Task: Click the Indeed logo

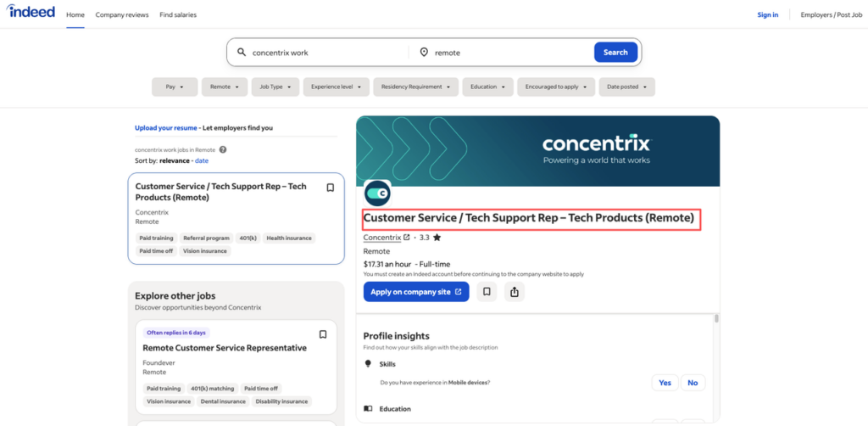Action: 31,11
